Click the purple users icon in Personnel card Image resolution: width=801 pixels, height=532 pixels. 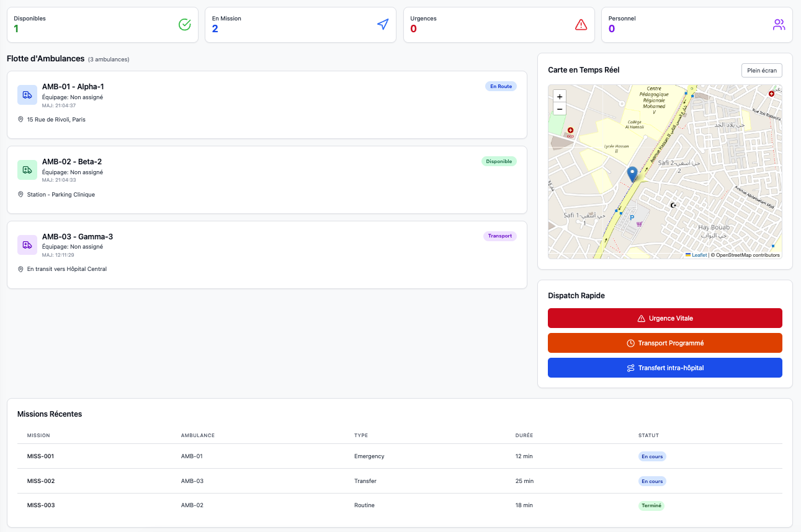pos(779,25)
